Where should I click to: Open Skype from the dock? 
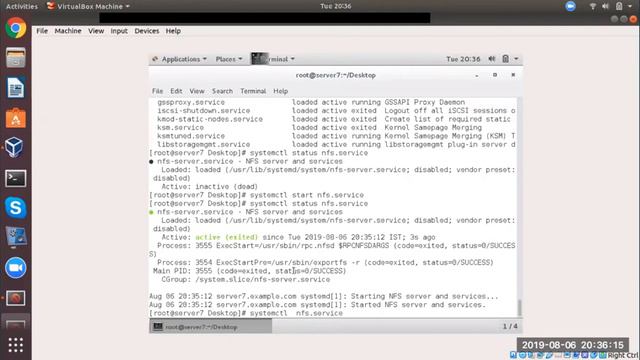[x=16, y=208]
